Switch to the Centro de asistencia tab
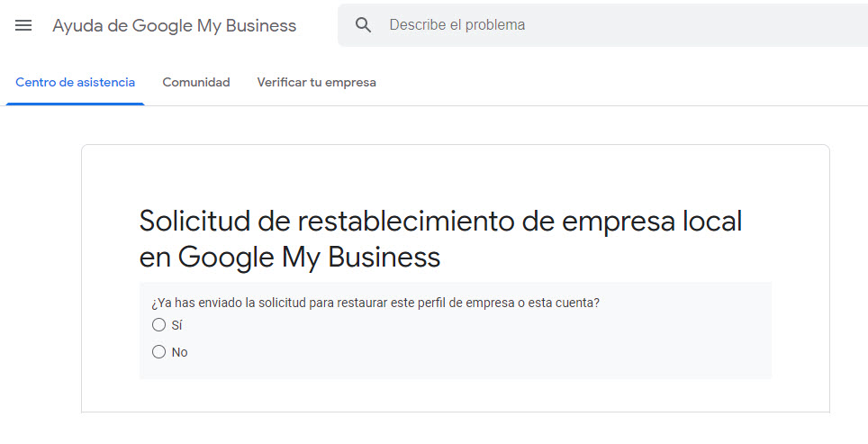868x444 pixels. (x=76, y=83)
